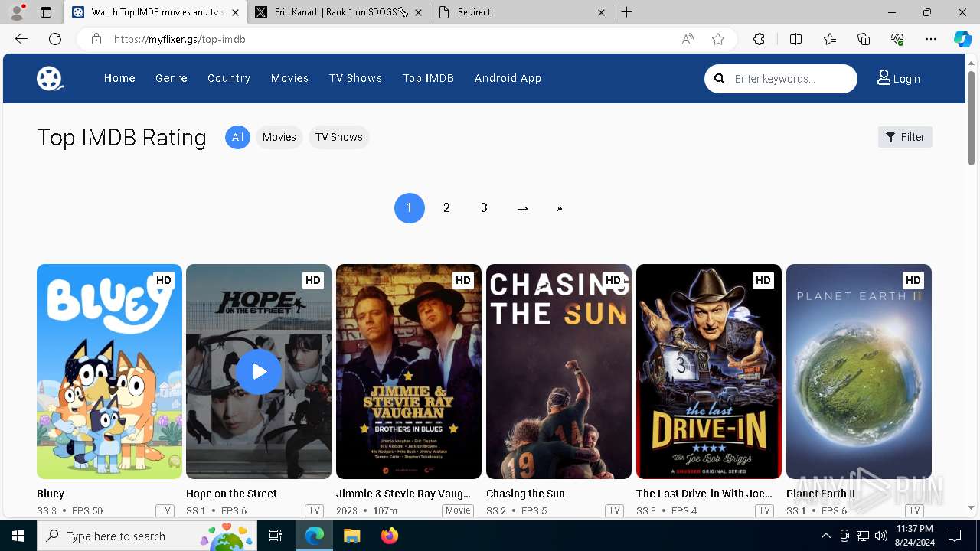This screenshot has width=980, height=551.
Task: Open Planet Earth II poster thumbnail
Action: tap(859, 372)
